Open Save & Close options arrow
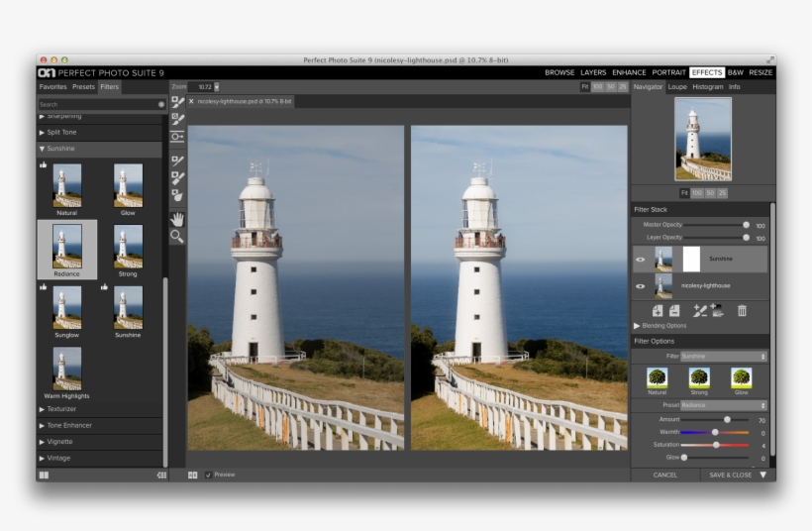The image size is (812, 531). [x=763, y=476]
